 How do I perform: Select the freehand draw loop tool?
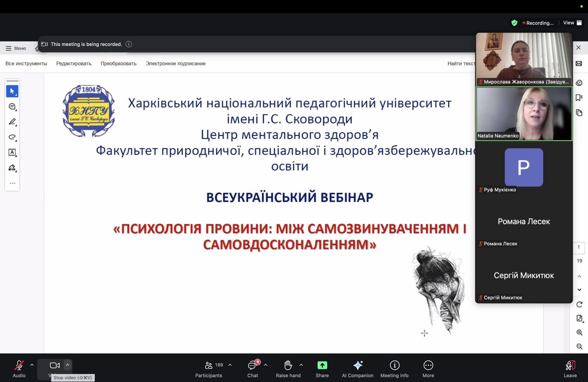[12, 137]
